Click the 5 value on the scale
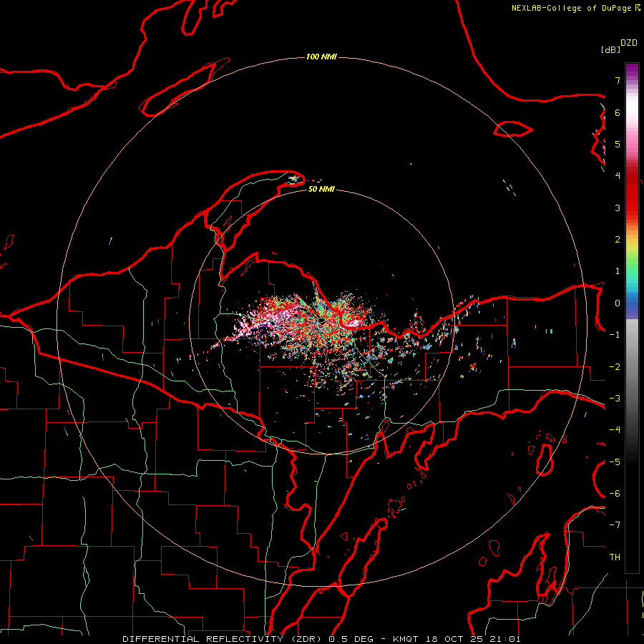The width and height of the screenshot is (644, 644). [618, 144]
